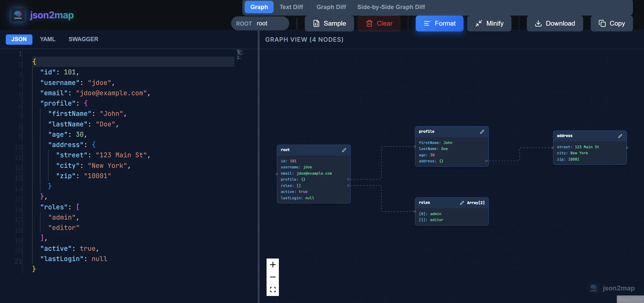The height and width of the screenshot is (303, 644).
Task: Click the fit-to-view icon below zoom controls
Action: coord(273,289)
